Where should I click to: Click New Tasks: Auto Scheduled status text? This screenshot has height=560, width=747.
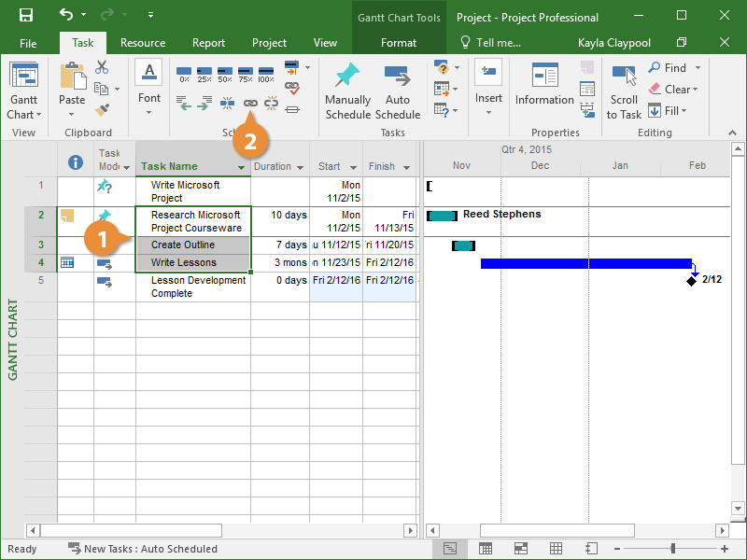click(149, 549)
